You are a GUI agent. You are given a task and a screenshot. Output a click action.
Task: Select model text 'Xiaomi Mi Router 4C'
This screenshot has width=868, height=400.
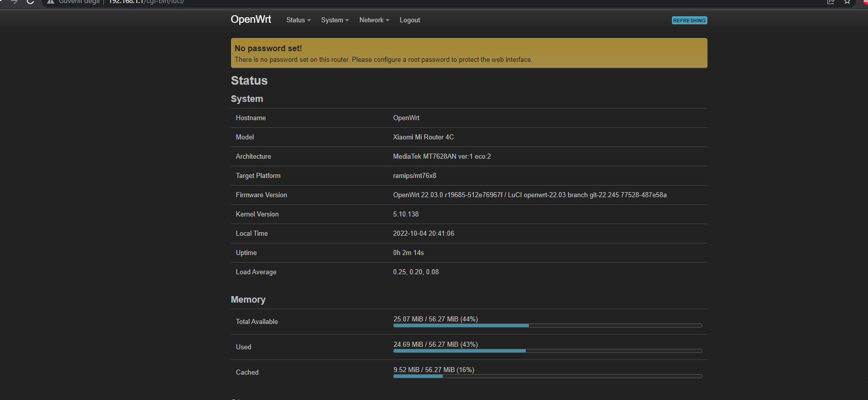pos(423,137)
